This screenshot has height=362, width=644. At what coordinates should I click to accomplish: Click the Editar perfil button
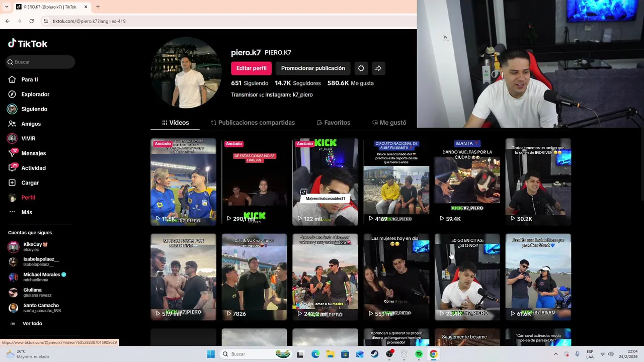tap(251, 68)
